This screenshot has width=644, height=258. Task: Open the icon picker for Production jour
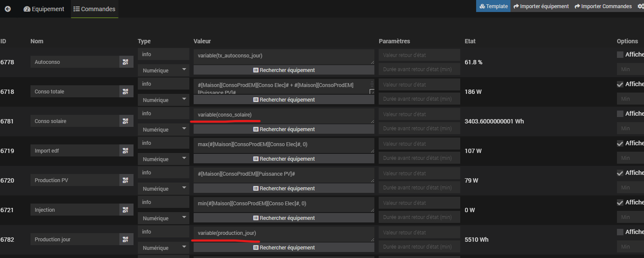point(125,240)
